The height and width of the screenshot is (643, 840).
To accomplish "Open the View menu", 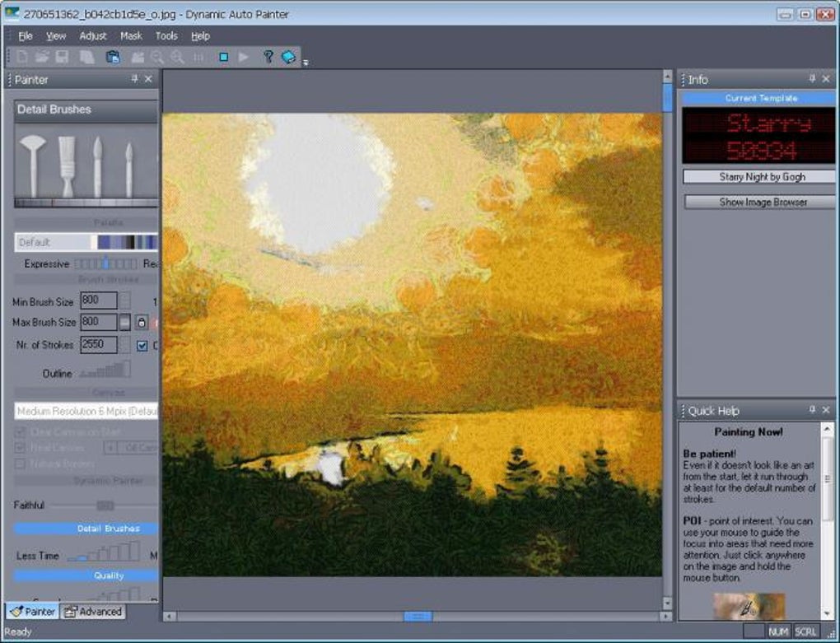I will pos(56,36).
